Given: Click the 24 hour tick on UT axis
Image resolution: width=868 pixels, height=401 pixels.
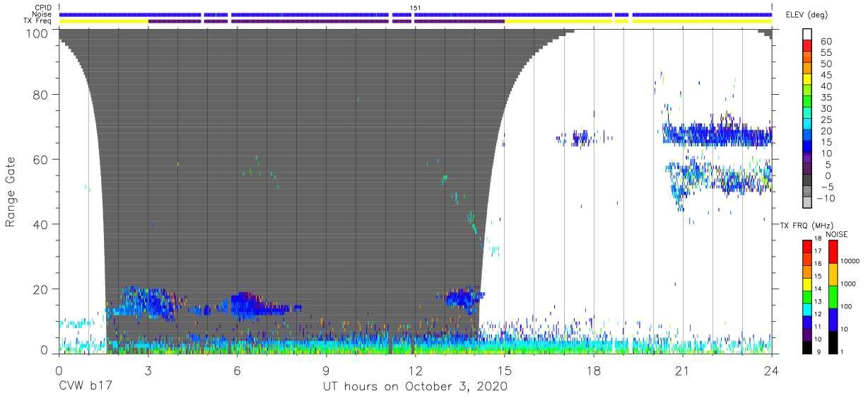Looking at the screenshot, I should (x=771, y=371).
